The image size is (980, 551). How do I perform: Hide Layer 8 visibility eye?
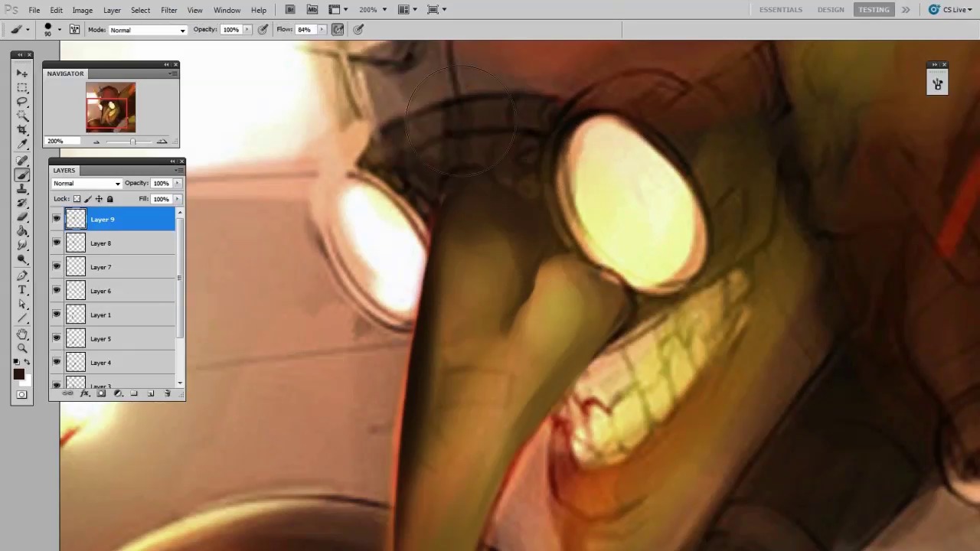tap(57, 243)
